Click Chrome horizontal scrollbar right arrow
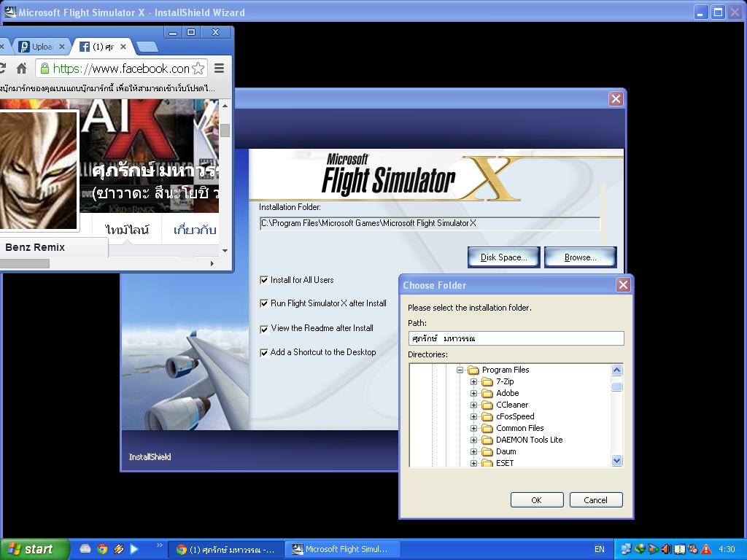The image size is (747, 560). point(212,263)
